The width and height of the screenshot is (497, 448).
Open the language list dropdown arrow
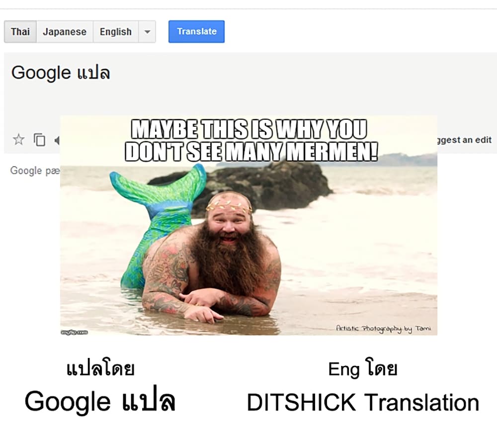(147, 32)
